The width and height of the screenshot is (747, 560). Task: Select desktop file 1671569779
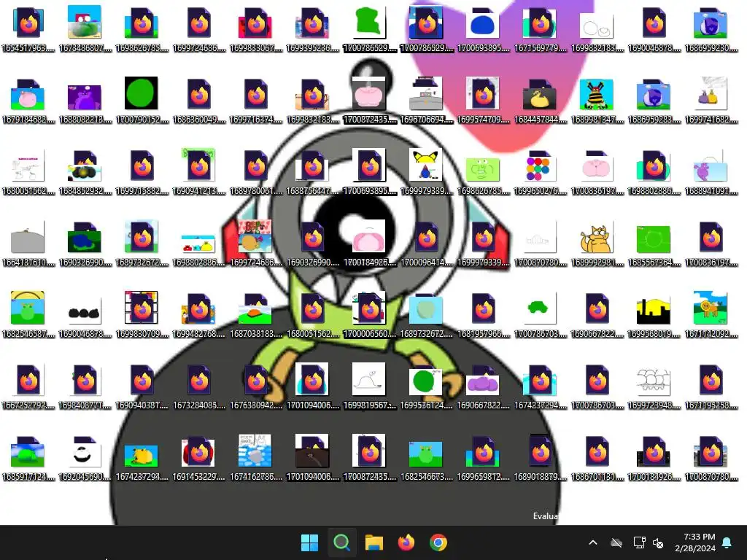[x=541, y=29]
